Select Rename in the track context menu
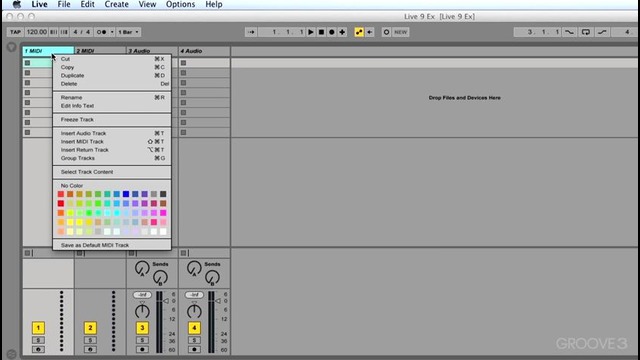This screenshot has height=360, width=640. [112, 98]
